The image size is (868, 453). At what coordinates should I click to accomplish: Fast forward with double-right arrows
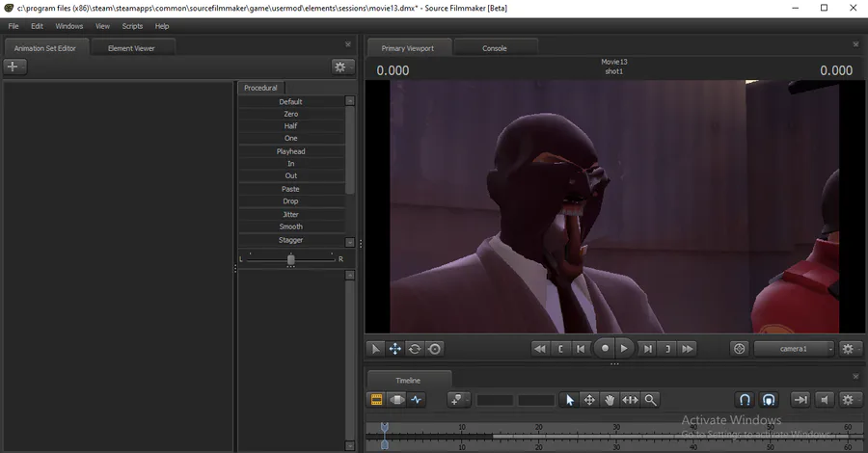click(x=687, y=349)
